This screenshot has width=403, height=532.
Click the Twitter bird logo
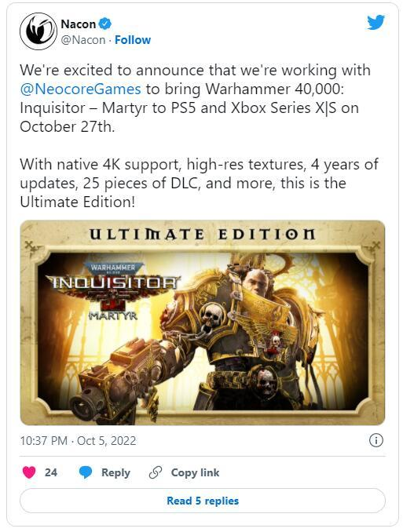click(376, 23)
